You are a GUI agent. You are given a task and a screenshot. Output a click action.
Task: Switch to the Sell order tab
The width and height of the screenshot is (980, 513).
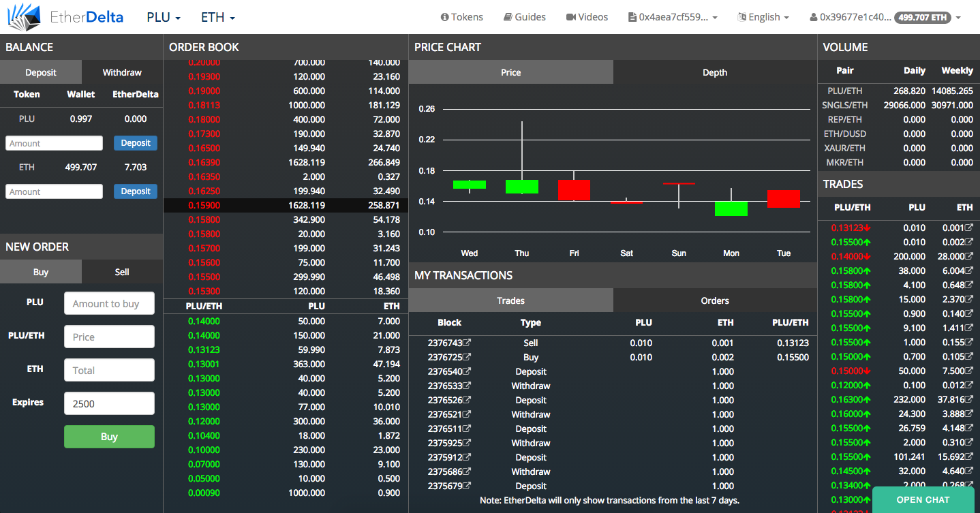tap(122, 272)
